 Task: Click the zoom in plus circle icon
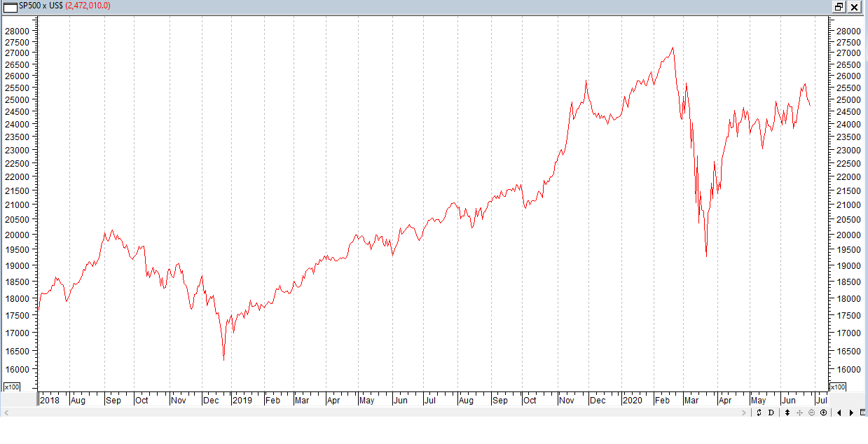[823, 412]
